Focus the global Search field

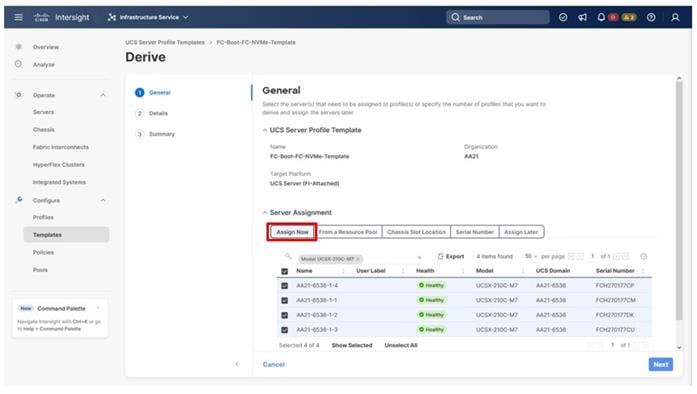(x=498, y=17)
